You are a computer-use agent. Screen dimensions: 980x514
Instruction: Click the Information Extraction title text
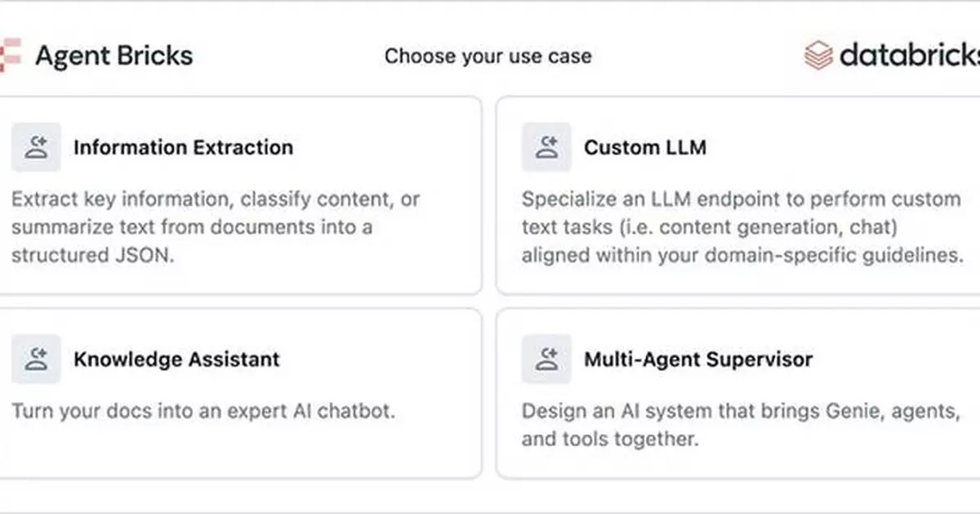[183, 147]
